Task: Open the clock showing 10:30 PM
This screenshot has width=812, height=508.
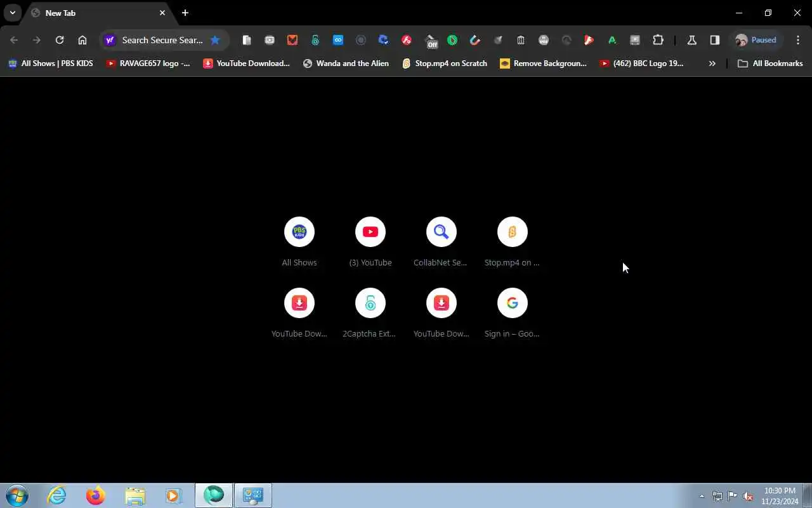Action: coord(780,496)
